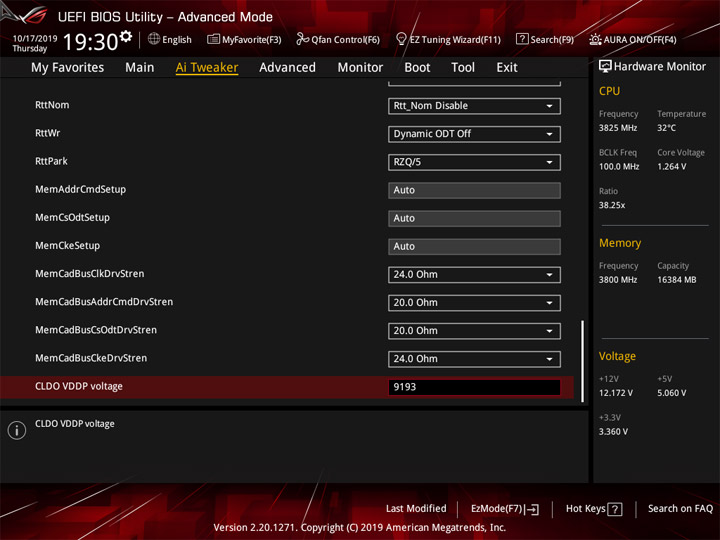Open the RttPark RZQ/5 dropdown

(x=474, y=163)
